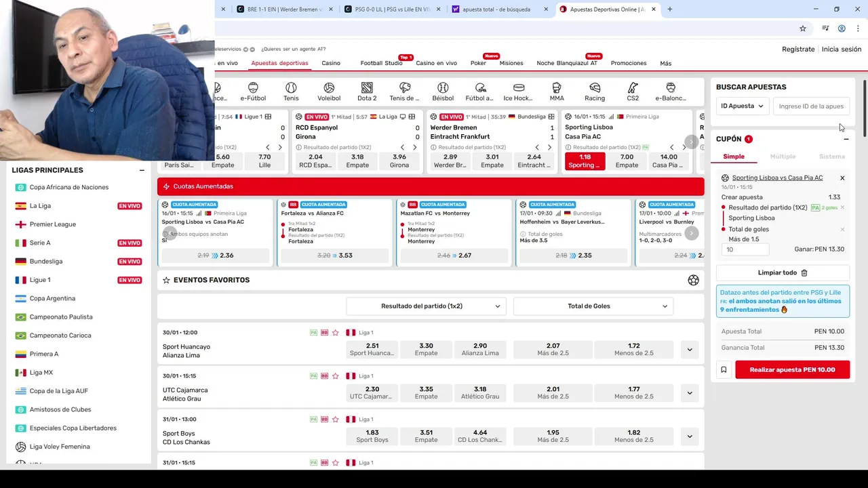868x488 pixels.
Task: Go to the Poker section
Action: 478,63
